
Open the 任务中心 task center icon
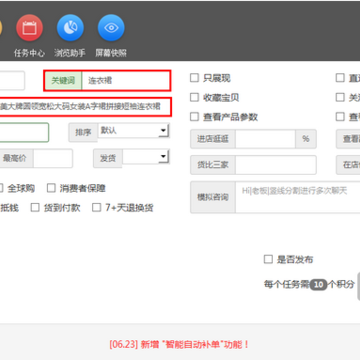tap(29, 28)
